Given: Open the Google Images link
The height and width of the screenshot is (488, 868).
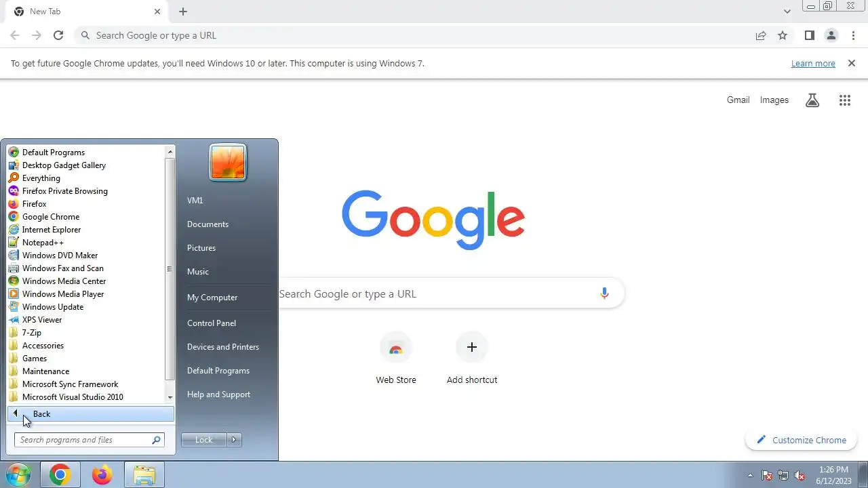Looking at the screenshot, I should click(x=774, y=100).
